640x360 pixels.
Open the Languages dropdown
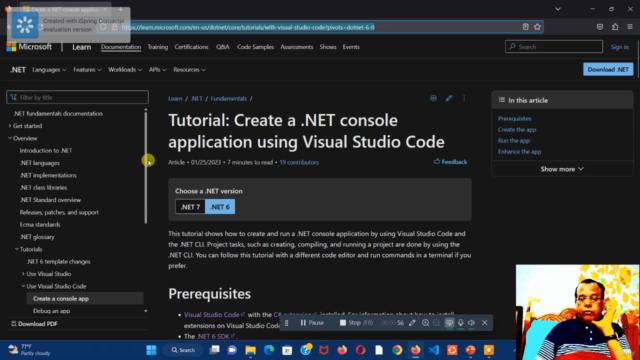49,70
